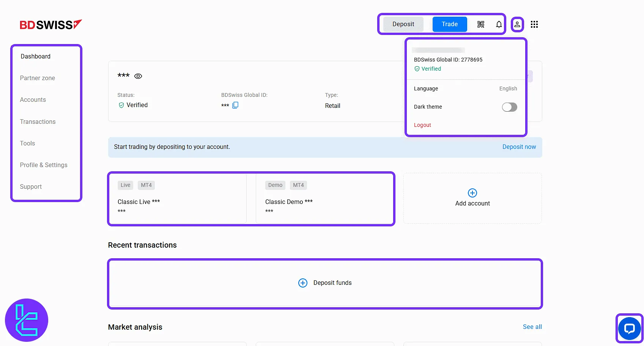This screenshot has height=346, width=644.
Task: Click BDSwiss Global ID: 2778695 text
Action: coord(448,60)
